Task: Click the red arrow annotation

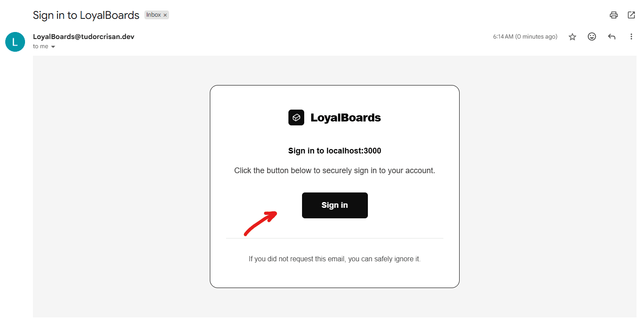Action: tap(260, 223)
